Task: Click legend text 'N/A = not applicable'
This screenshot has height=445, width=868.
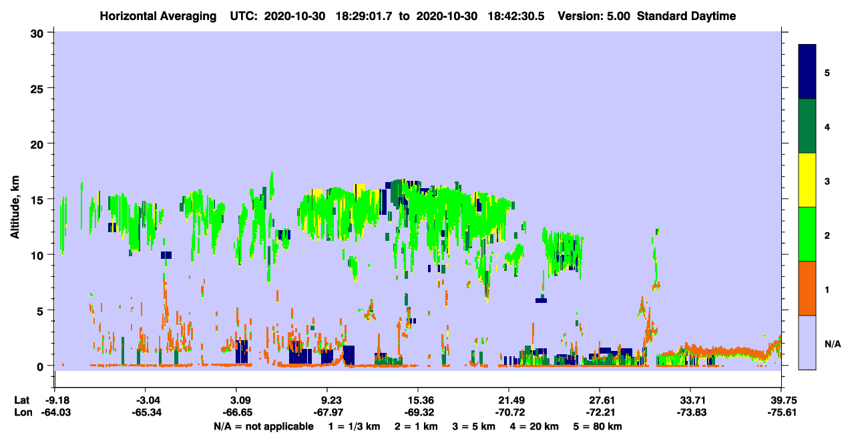Action: (x=264, y=426)
